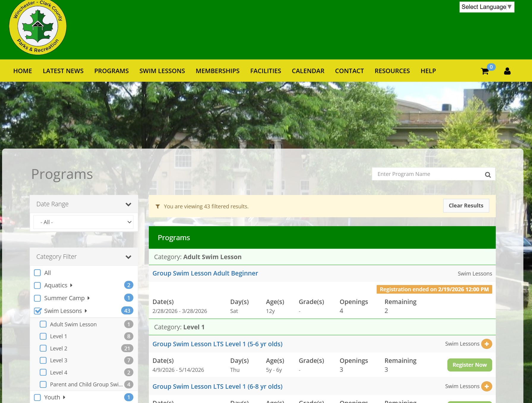This screenshot has width=532, height=403.
Task: Open the shopping cart icon
Action: pyautogui.click(x=484, y=71)
